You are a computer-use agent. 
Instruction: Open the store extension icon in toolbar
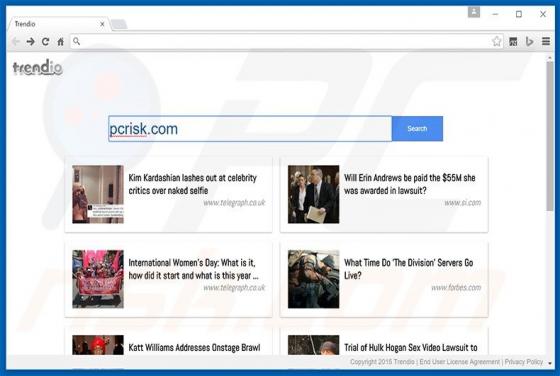pyautogui.click(x=513, y=42)
